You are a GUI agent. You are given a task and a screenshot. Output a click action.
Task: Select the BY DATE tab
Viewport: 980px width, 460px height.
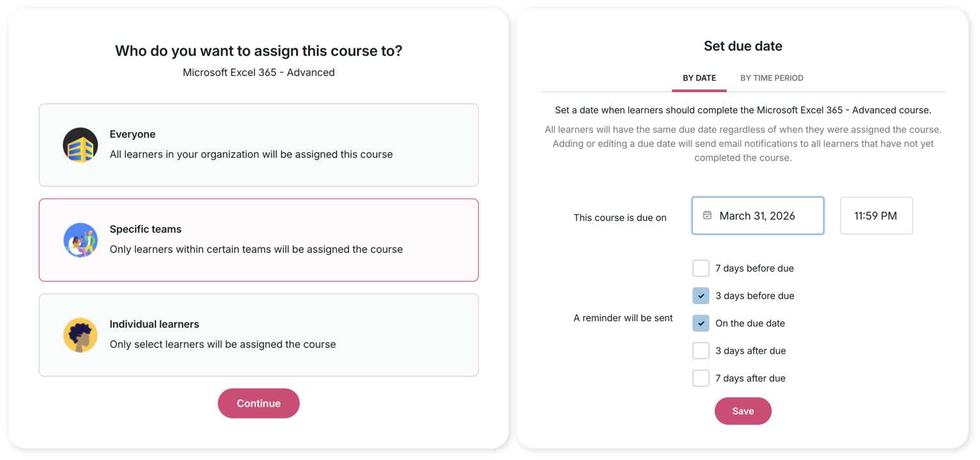699,77
